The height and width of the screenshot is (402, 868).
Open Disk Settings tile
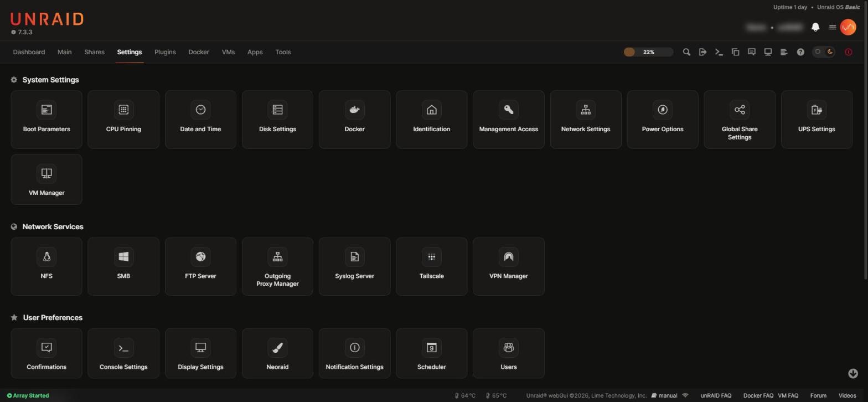[277, 120]
